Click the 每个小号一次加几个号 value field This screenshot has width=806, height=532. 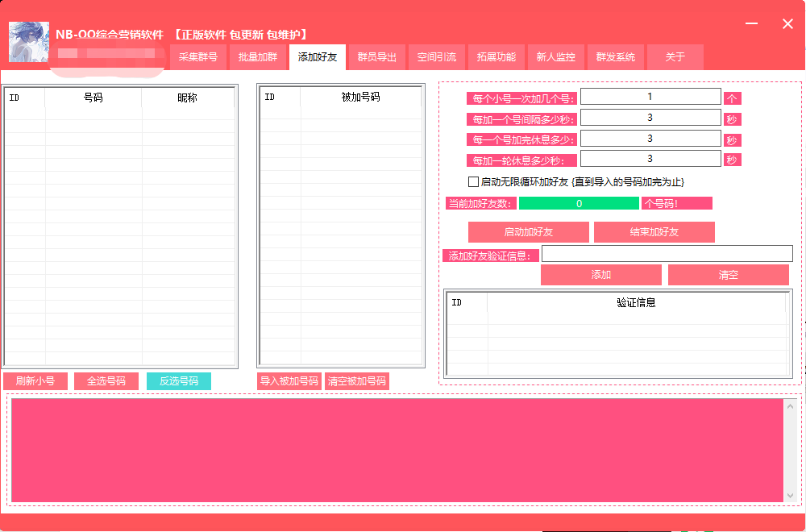click(650, 97)
